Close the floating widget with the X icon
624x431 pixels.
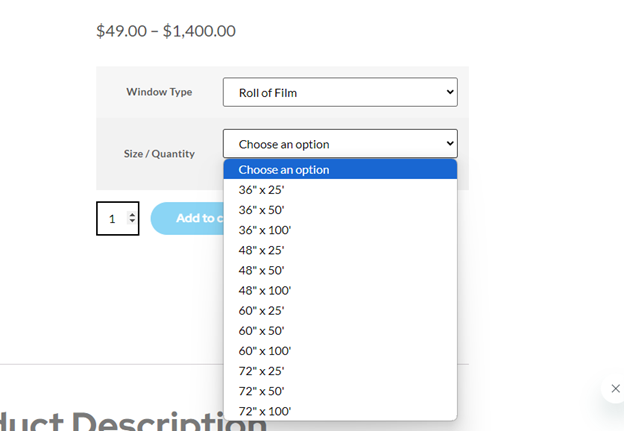[615, 388]
